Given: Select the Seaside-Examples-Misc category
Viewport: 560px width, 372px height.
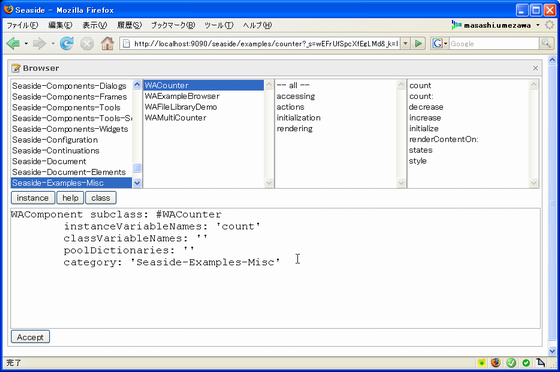Looking at the screenshot, I should click(x=71, y=183).
